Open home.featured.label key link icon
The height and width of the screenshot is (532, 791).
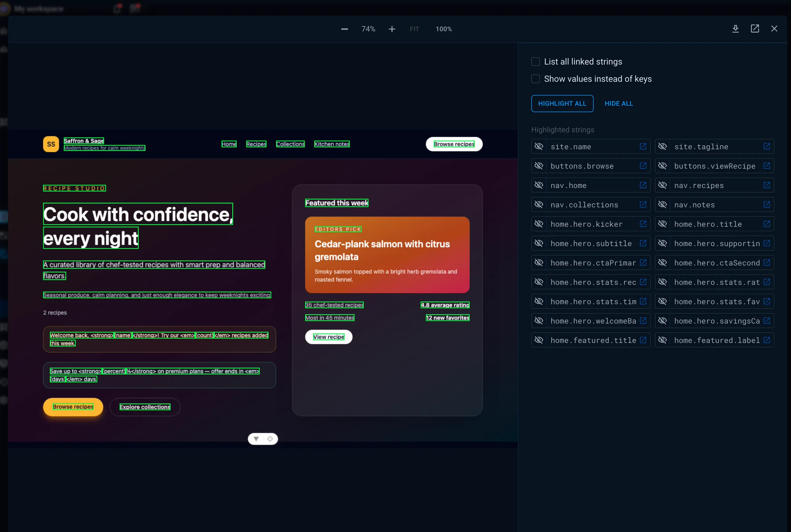pos(767,340)
